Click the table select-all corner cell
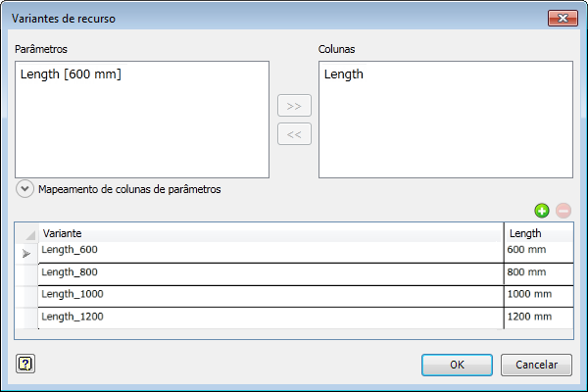Screen dimensions: 588x392 point(26,233)
